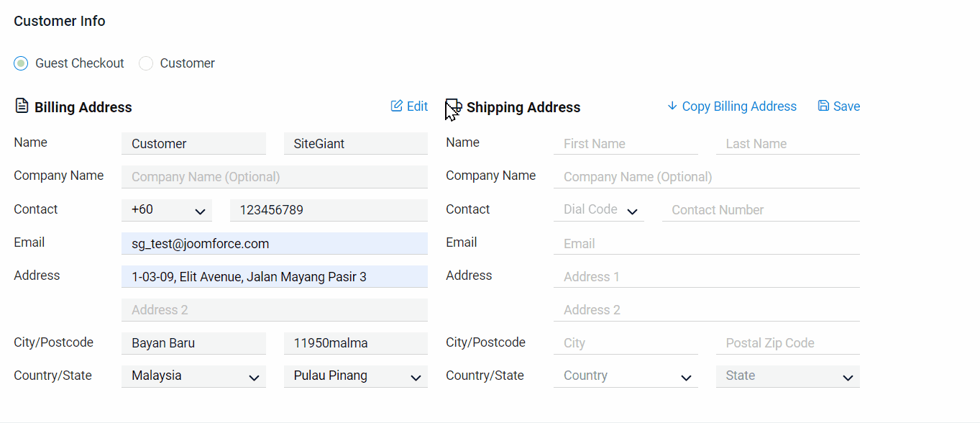980x423 pixels.
Task: Click the Shipping Address truck icon
Action: 454,107
